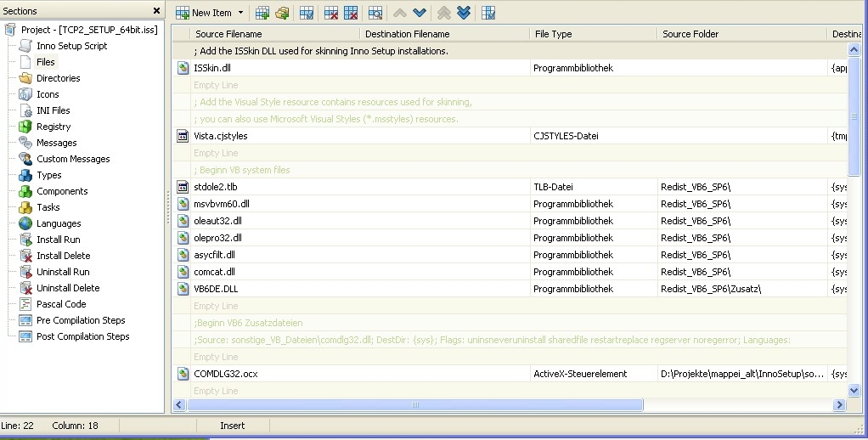Select the Pascal Code section

pos(61,304)
